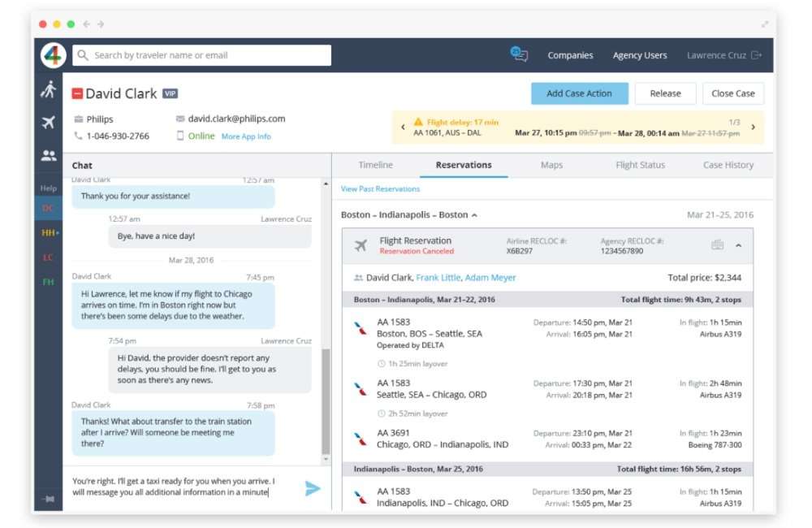The height and width of the screenshot is (528, 812).
Task: Click the search magnifier icon
Action: pyautogui.click(x=83, y=55)
